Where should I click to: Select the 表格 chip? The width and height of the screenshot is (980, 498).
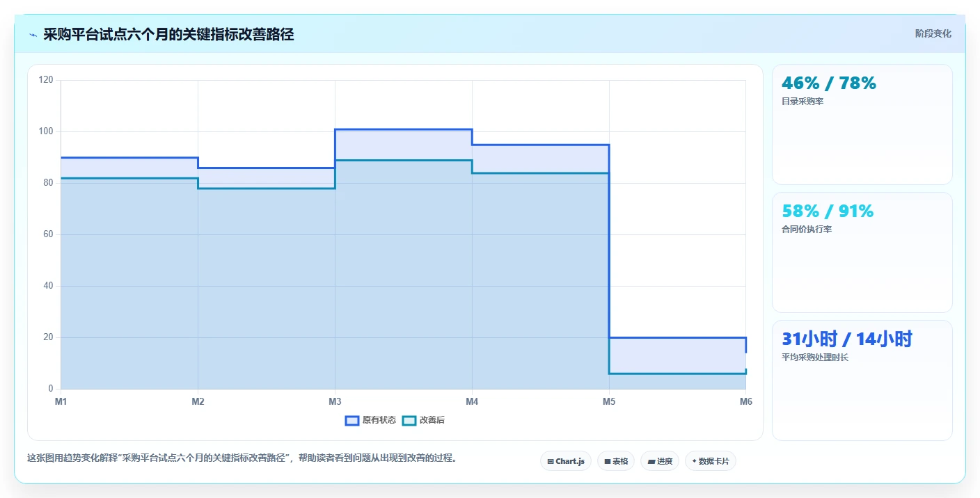[x=616, y=461]
